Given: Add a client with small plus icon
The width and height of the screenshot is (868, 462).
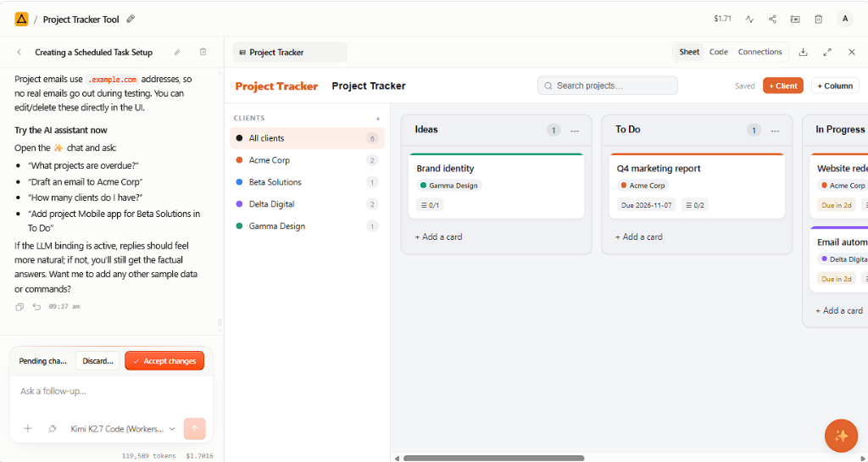Looking at the screenshot, I should [x=378, y=119].
